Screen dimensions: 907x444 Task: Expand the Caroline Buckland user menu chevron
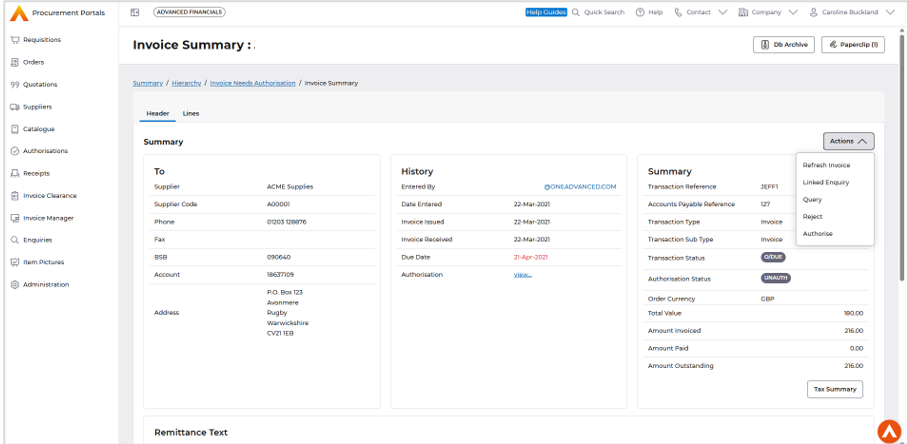[x=890, y=12]
